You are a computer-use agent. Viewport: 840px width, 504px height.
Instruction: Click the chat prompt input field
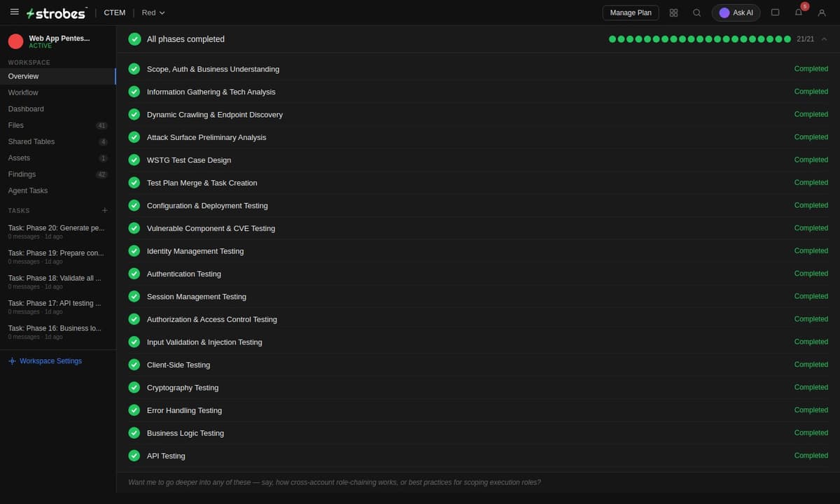(x=478, y=482)
